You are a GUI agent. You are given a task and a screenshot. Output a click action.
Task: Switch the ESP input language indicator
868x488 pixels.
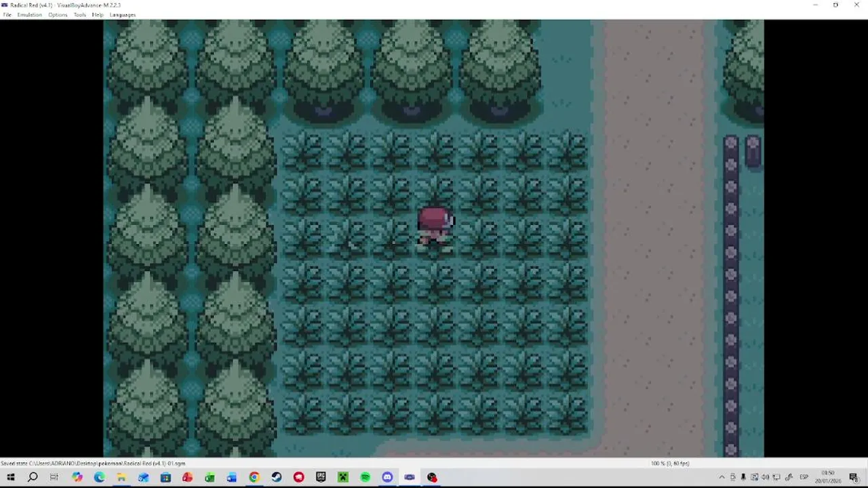[804, 478]
